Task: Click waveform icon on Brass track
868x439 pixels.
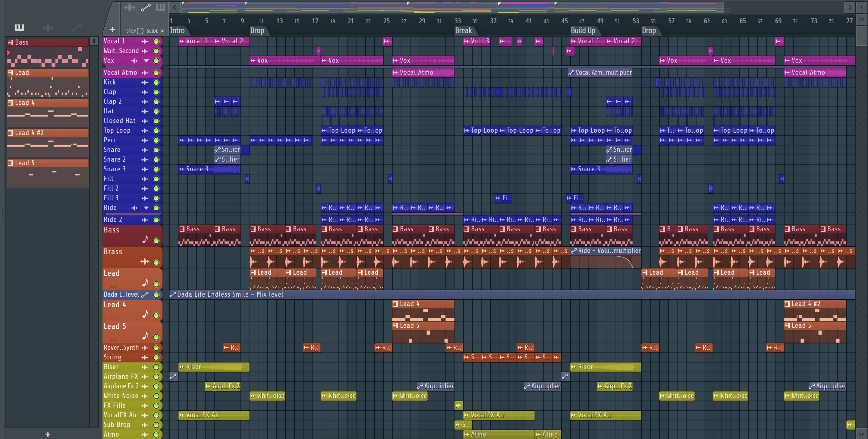Action: pyautogui.click(x=145, y=262)
